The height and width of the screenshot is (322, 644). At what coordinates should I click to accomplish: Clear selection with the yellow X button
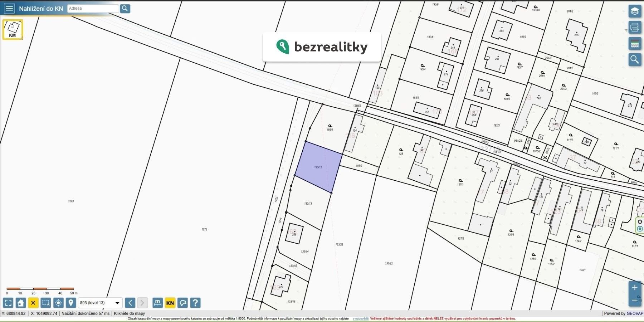click(x=33, y=303)
